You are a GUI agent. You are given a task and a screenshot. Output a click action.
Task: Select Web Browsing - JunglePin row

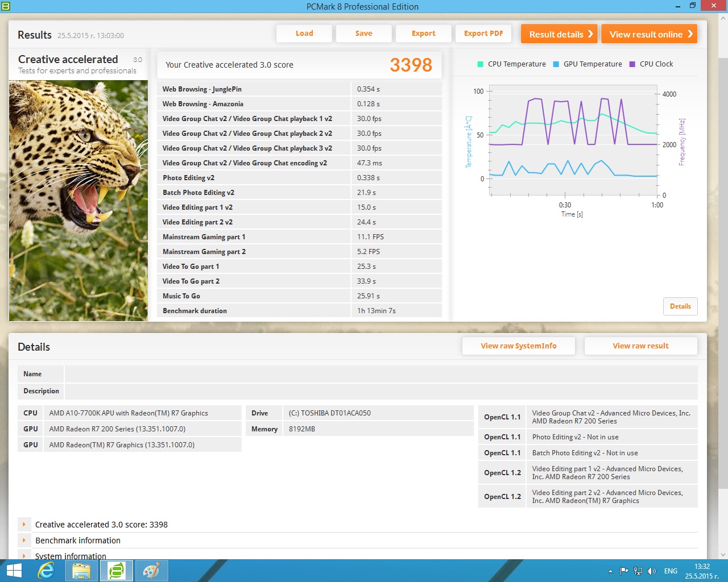(299, 89)
